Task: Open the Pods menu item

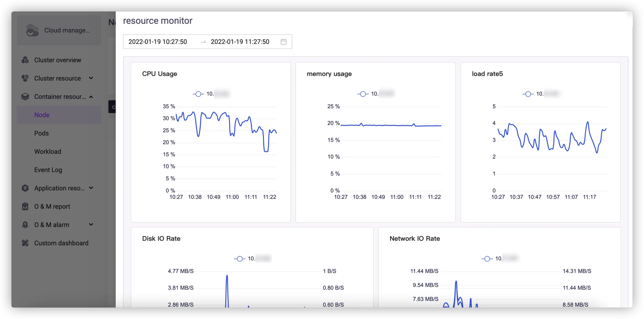Action: pyautogui.click(x=41, y=133)
